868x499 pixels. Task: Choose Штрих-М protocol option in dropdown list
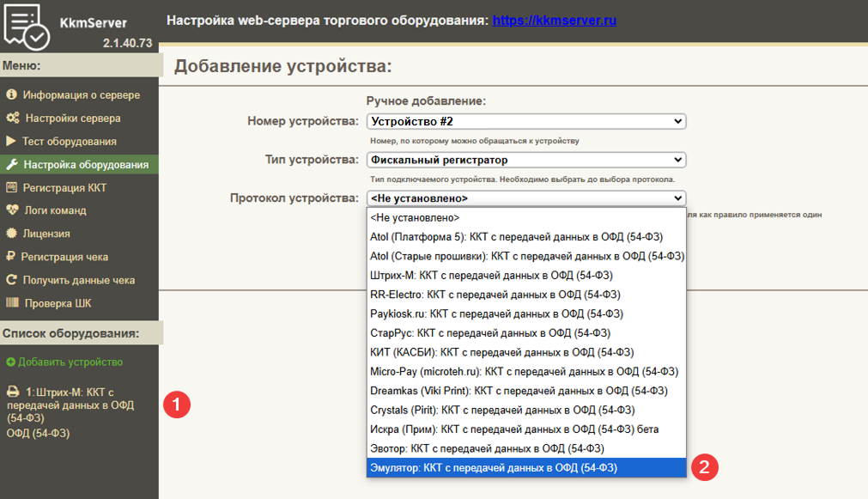(526, 275)
